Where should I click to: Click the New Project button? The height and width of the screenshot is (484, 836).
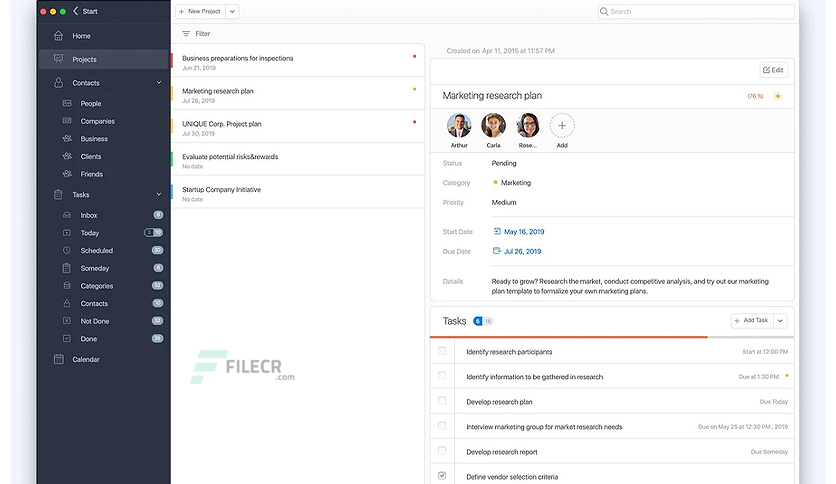click(x=200, y=11)
